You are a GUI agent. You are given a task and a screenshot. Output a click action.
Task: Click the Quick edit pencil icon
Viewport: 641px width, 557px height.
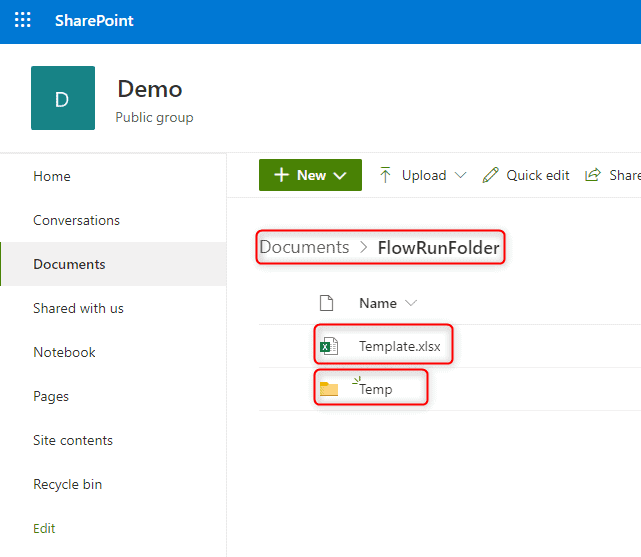pos(490,175)
